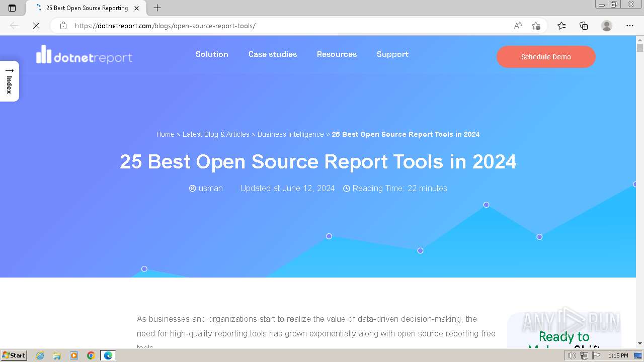Open a new browser tab
644x362 pixels.
[x=157, y=8]
